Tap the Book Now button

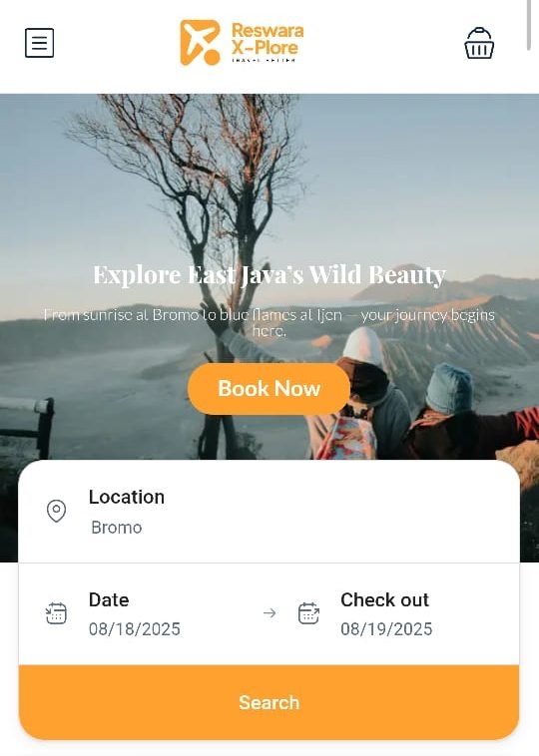coord(269,389)
